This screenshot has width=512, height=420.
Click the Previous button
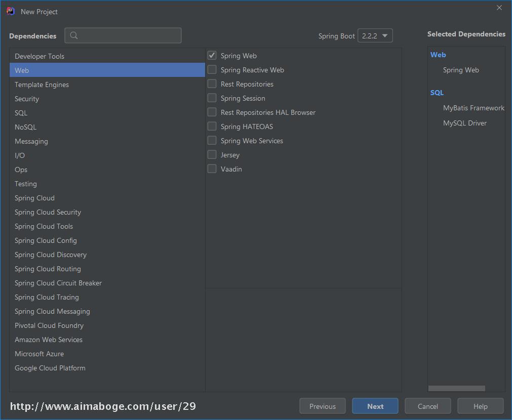click(x=322, y=406)
